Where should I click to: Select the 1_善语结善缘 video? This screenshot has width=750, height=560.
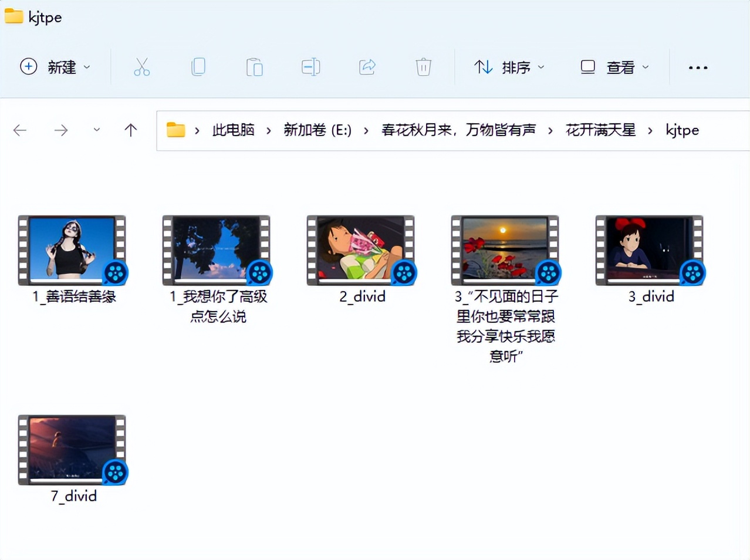tap(72, 249)
